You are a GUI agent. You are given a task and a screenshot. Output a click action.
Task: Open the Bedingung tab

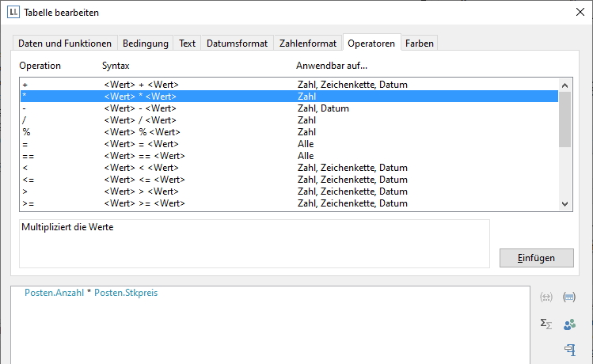point(146,44)
